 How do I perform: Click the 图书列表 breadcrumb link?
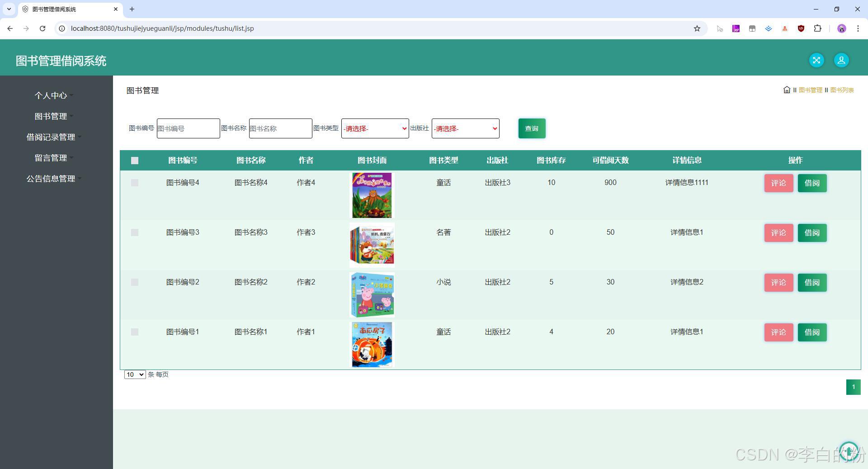[x=842, y=90]
